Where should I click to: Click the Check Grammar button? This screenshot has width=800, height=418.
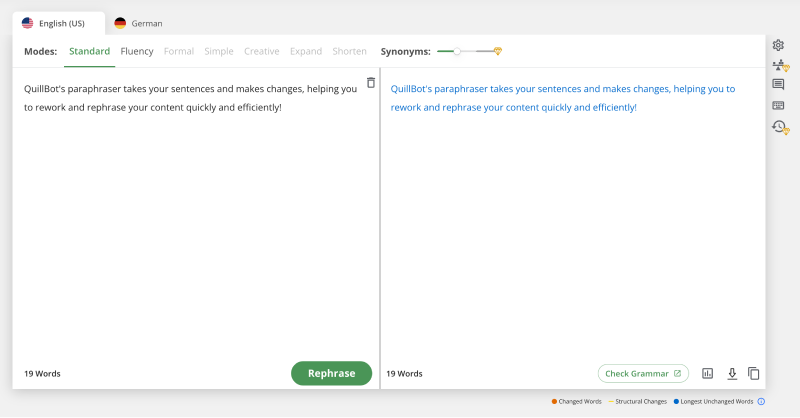[x=643, y=373]
